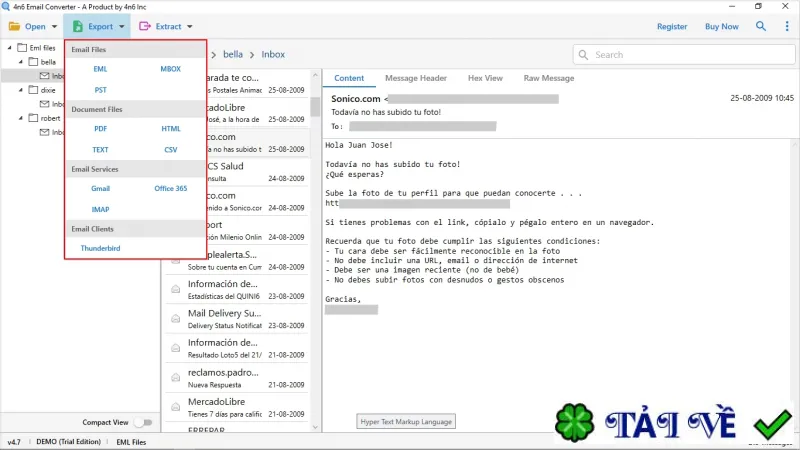Collapse the Eml files tree node
Viewport: 800px width, 450px height.
click(10, 47)
